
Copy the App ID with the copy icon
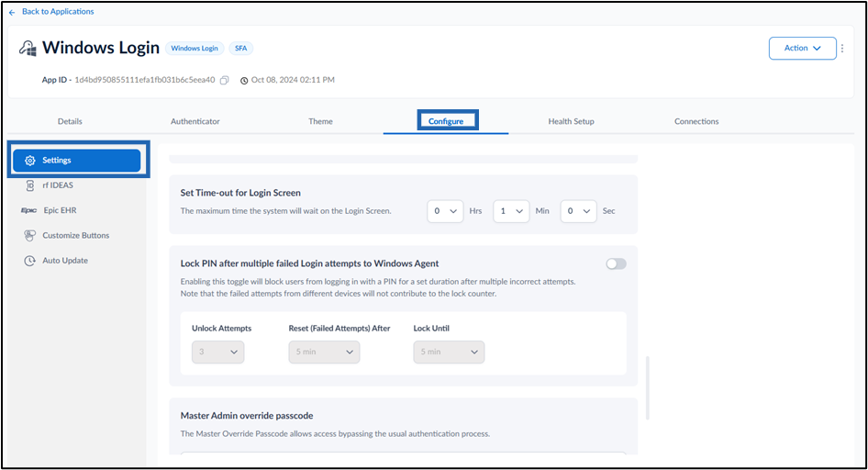[x=224, y=80]
